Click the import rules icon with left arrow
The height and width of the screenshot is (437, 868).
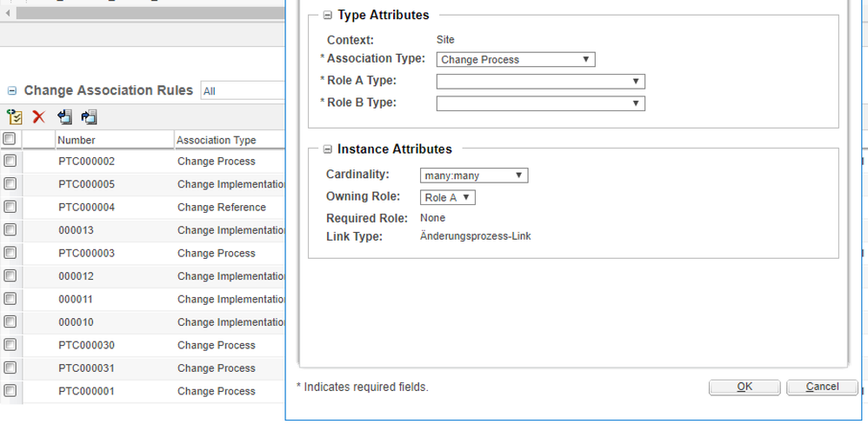64,116
